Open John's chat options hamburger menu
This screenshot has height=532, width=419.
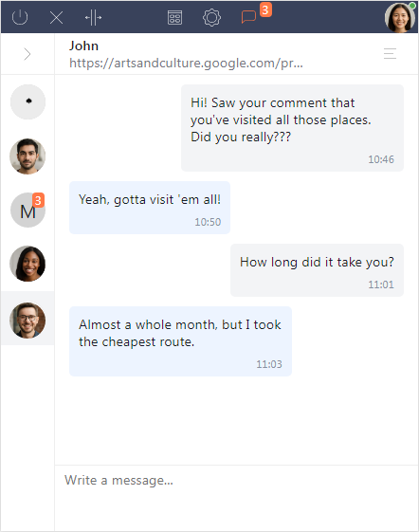(390, 54)
